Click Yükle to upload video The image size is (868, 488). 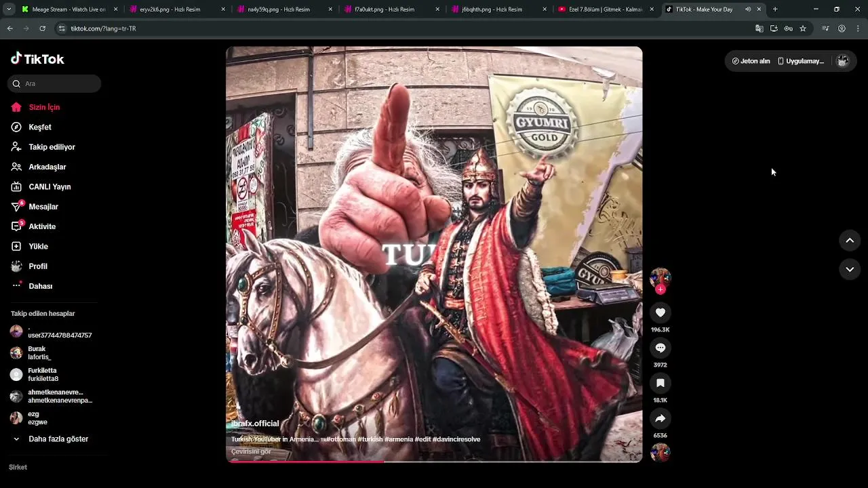pyautogui.click(x=38, y=246)
